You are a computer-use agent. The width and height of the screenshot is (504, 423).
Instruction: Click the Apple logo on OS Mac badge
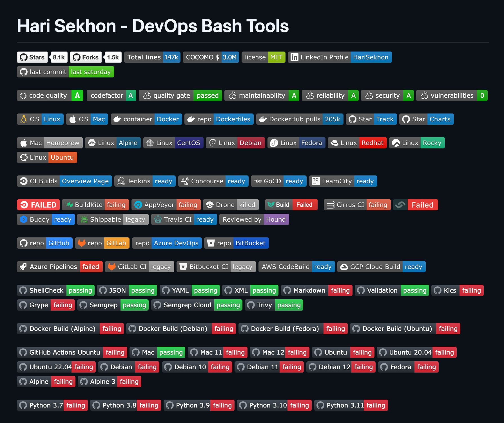pyautogui.click(x=73, y=119)
